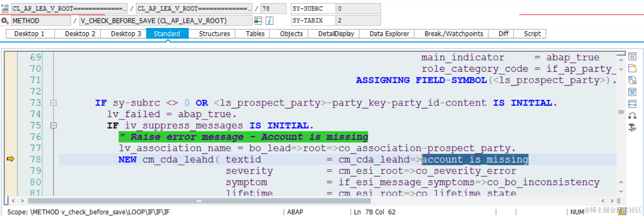Open the Services of the Tool icon
This screenshot has height=216, width=644.
click(632, 116)
